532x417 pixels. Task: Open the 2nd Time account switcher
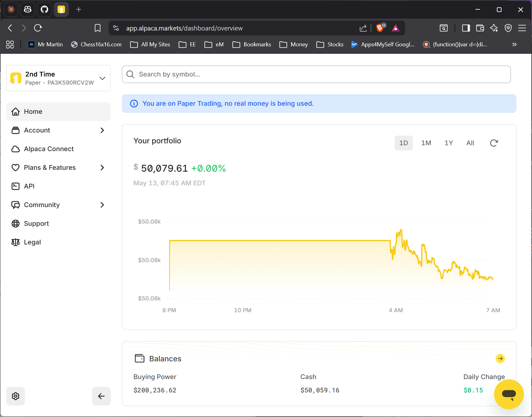tap(58, 78)
